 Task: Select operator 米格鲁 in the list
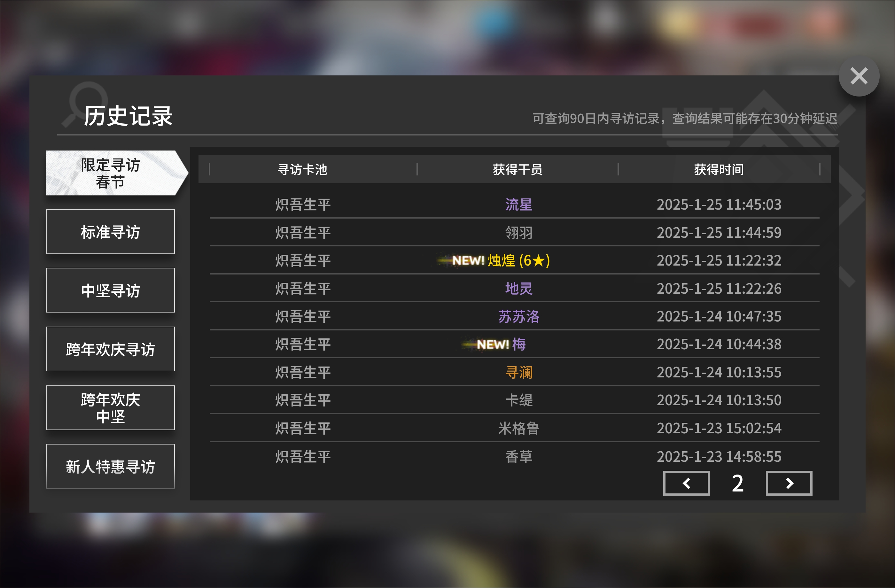coord(518,428)
